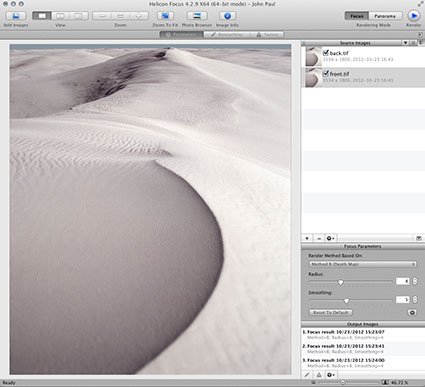This screenshot has height=387, width=425.
Task: Click the Radius slider handle
Action: click(x=340, y=282)
